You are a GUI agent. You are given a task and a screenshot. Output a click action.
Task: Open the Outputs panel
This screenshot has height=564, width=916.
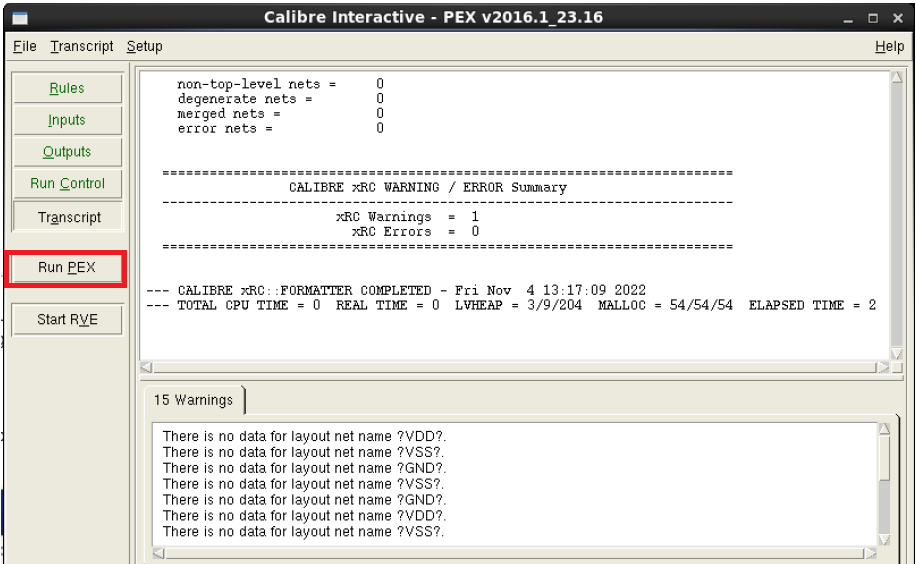coord(67,151)
